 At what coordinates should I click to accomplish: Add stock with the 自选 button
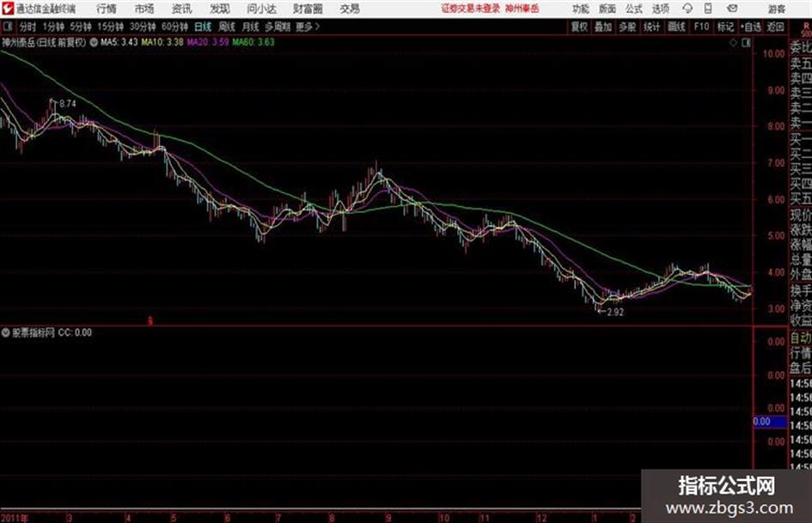coord(750,27)
